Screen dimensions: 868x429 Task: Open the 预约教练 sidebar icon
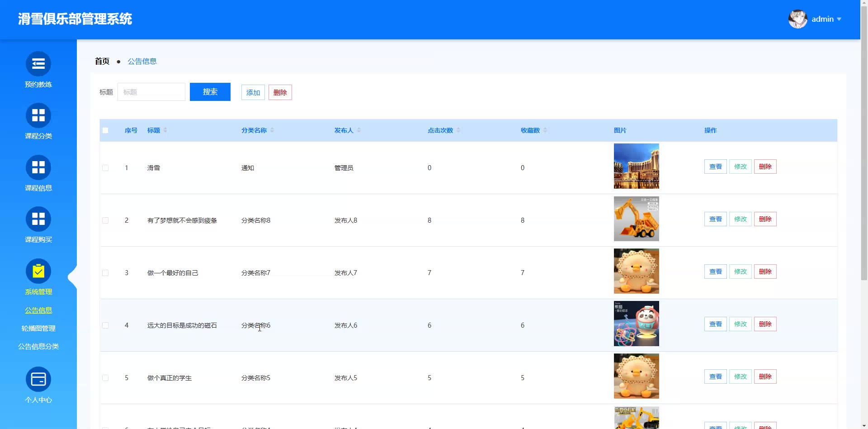tap(38, 64)
